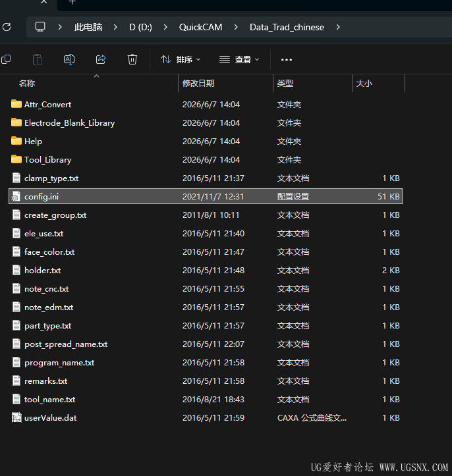Click the Electrode_Blank_Library folder icon
This screenshot has height=476, width=452.
[16, 122]
